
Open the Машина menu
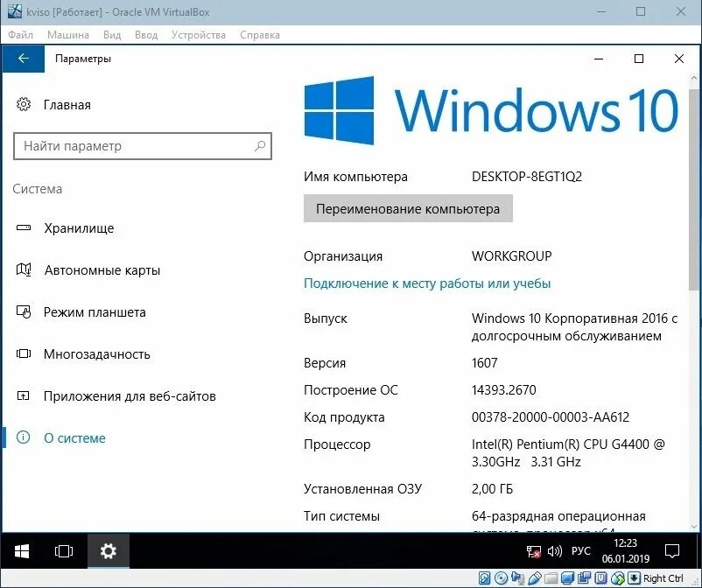(x=68, y=35)
